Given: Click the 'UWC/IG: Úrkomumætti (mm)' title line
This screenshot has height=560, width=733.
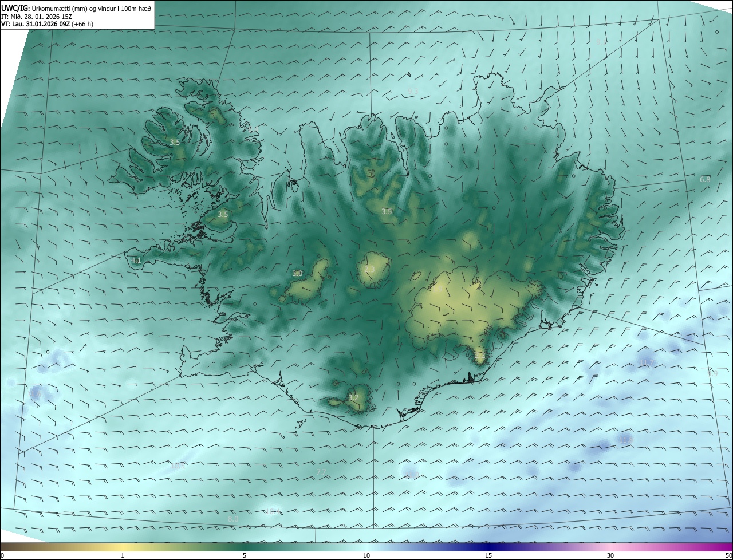Looking at the screenshot, I should click(76, 8).
